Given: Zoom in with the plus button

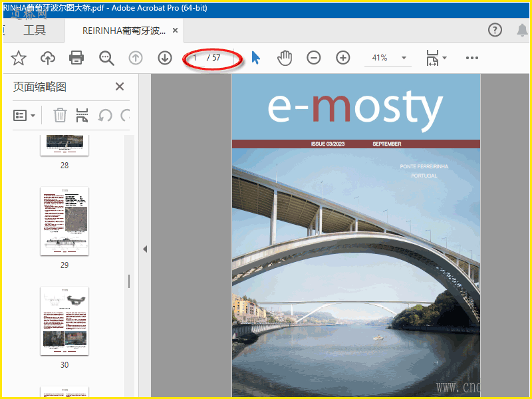Looking at the screenshot, I should [x=343, y=58].
